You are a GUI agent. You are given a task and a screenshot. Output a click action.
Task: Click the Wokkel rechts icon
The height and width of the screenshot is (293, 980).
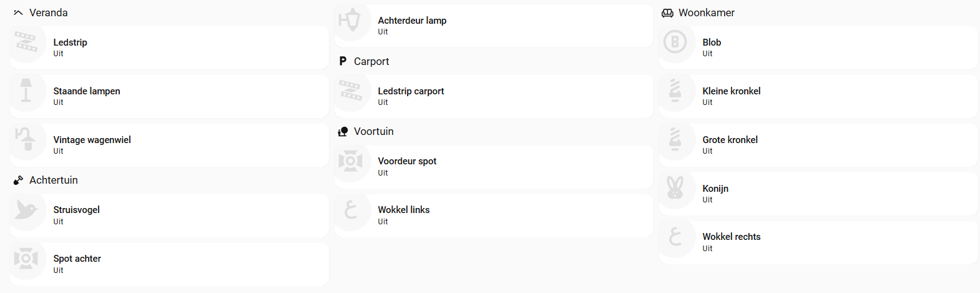pos(675,237)
